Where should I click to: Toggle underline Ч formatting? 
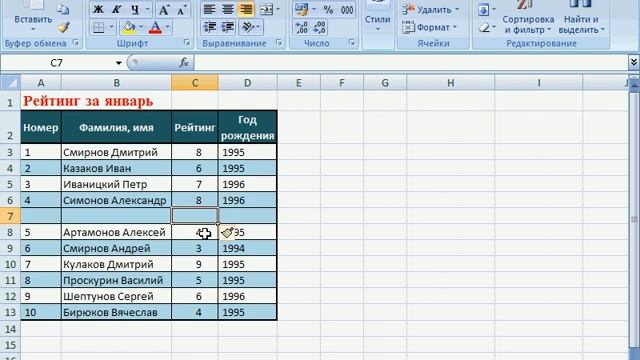135,9
